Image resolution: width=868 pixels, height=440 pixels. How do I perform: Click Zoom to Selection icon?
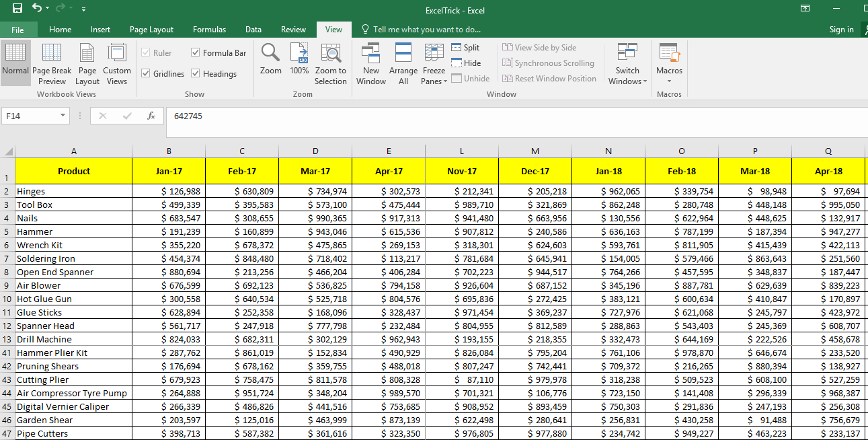[x=330, y=64]
